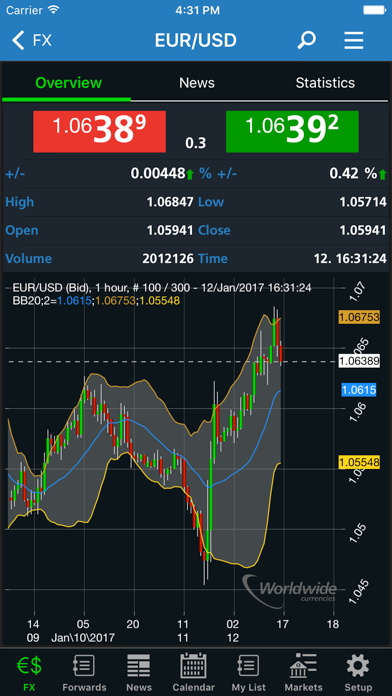Tap the upper band label 1.06753
This screenshot has width=392, height=696.
[x=359, y=316]
